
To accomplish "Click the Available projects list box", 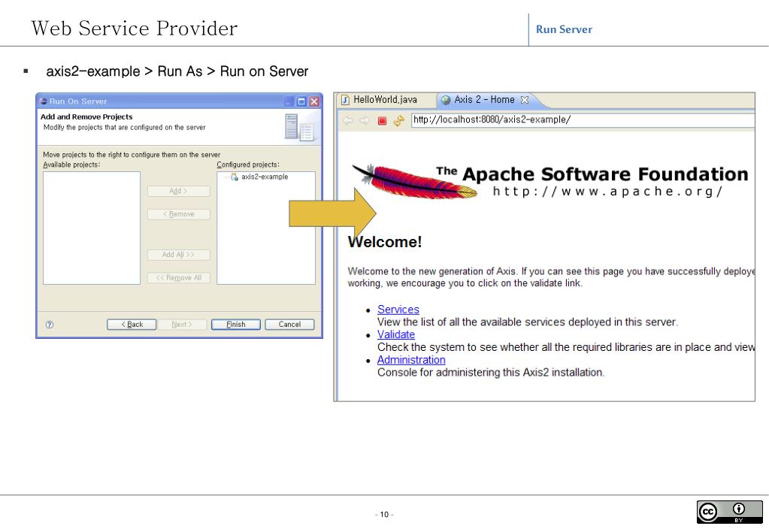I will pyautogui.click(x=92, y=228).
